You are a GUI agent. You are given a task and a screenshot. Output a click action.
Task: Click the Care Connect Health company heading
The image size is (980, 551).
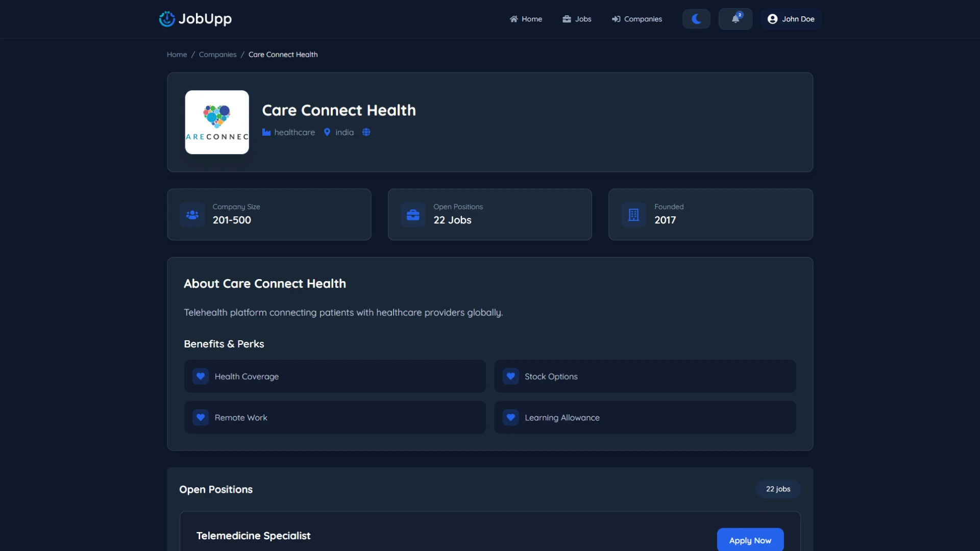[x=339, y=110]
